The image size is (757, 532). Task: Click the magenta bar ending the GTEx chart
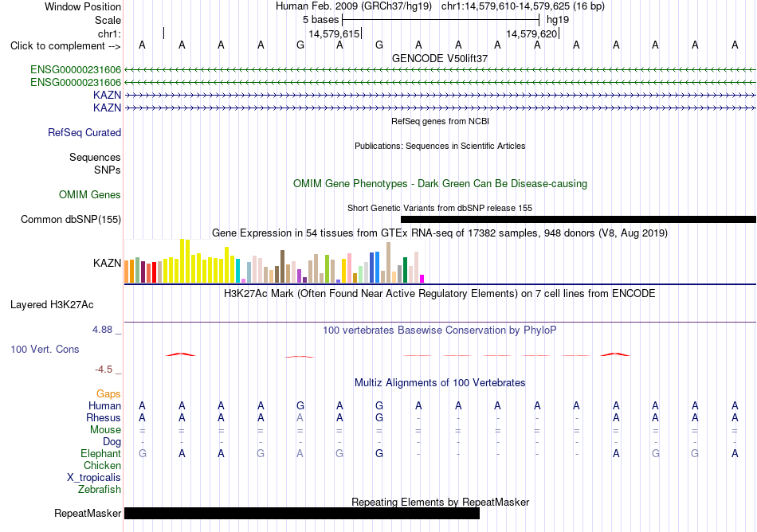click(x=422, y=279)
